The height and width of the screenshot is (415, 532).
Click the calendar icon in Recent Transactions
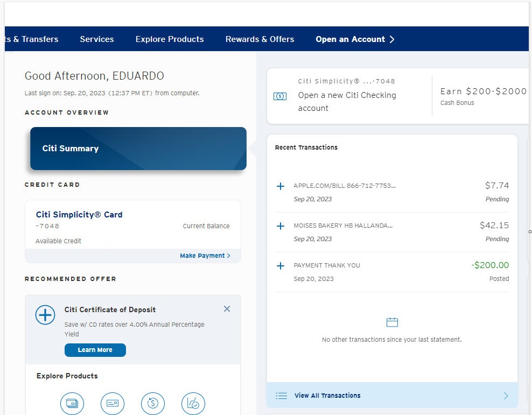click(x=391, y=321)
